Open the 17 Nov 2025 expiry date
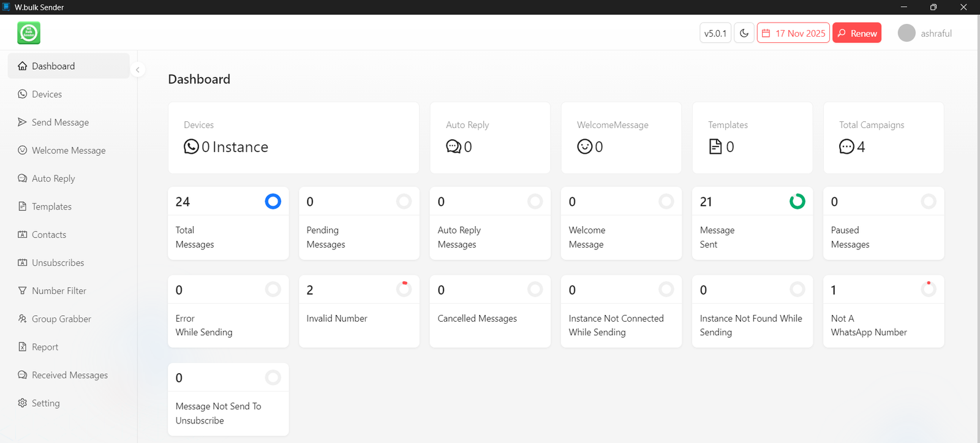The width and height of the screenshot is (980, 443). click(x=793, y=33)
